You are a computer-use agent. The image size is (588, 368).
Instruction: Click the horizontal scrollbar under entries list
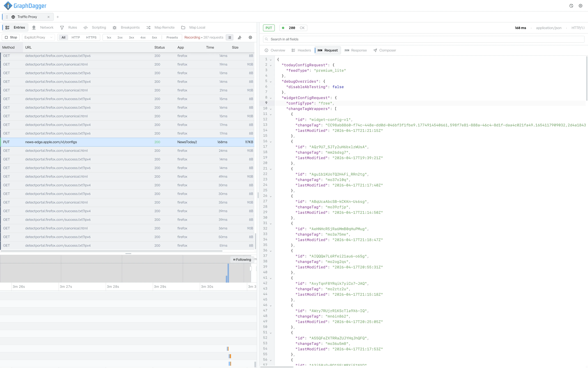coord(111,251)
